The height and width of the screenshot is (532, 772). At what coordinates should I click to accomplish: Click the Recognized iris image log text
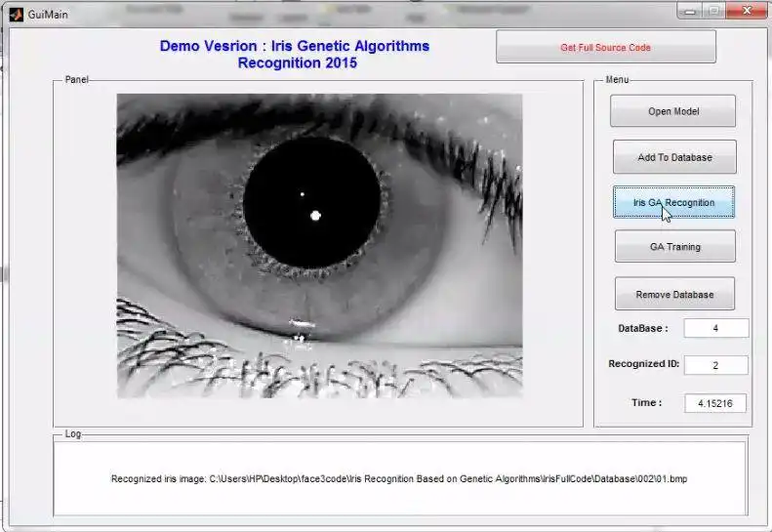399,478
